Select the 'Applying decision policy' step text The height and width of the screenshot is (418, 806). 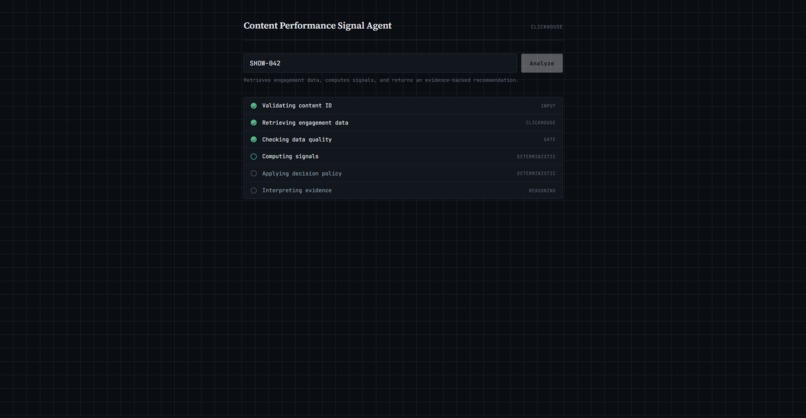pyautogui.click(x=302, y=173)
